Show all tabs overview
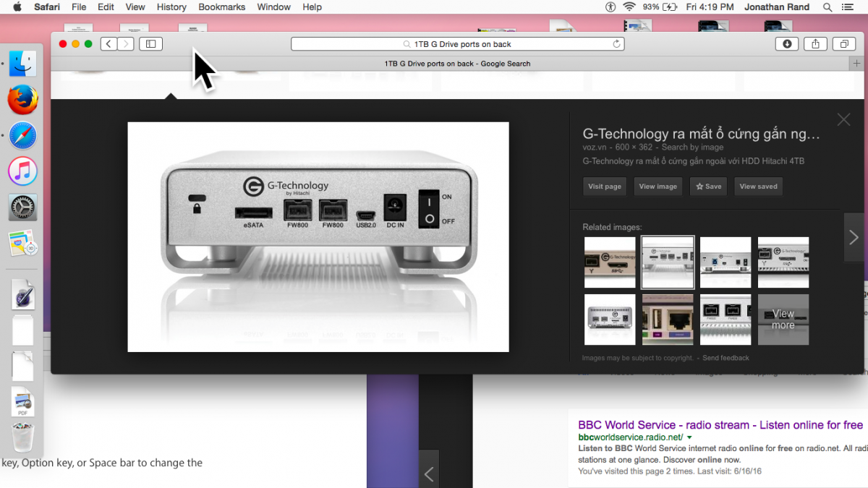 [x=843, y=44]
